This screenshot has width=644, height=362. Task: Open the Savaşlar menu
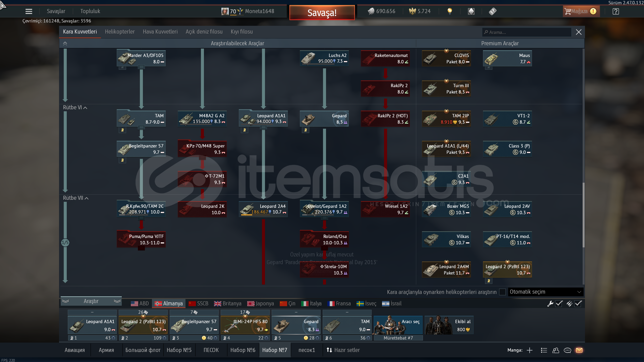coord(56,11)
